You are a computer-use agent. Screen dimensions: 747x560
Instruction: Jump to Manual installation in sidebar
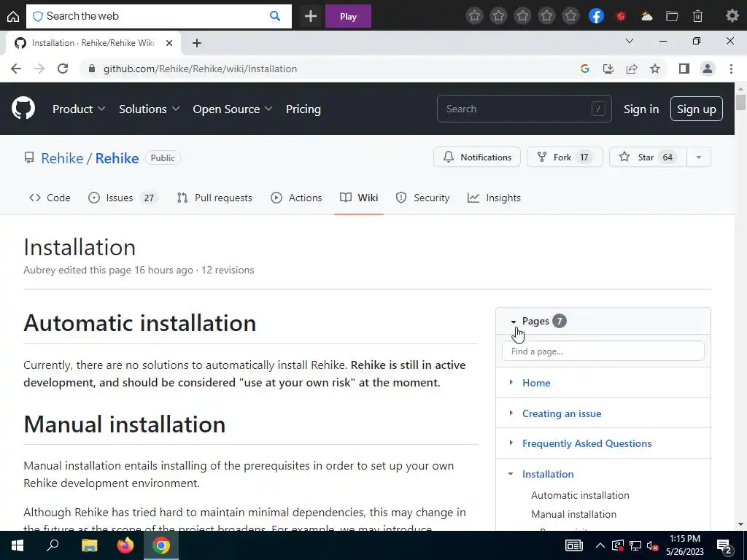tap(573, 514)
